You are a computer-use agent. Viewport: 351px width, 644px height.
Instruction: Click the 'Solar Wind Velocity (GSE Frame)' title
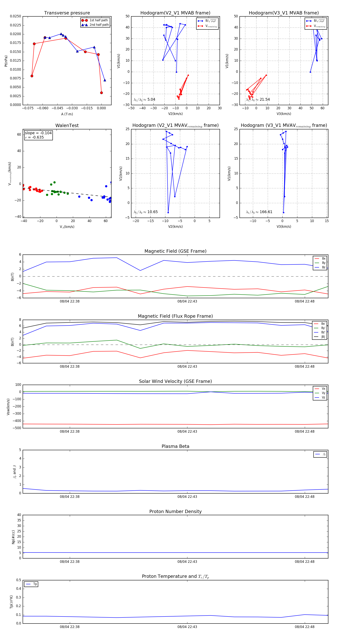tap(175, 381)
